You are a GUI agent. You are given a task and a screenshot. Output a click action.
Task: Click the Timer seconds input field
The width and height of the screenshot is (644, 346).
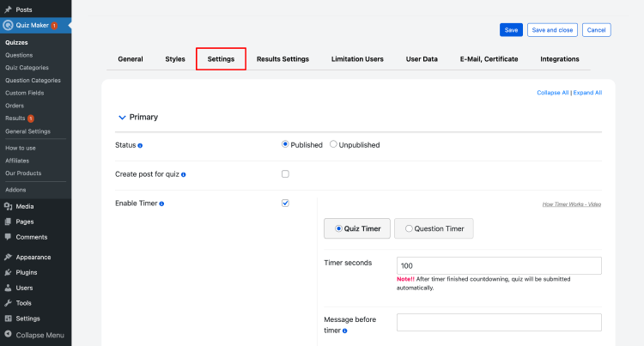tap(499, 265)
